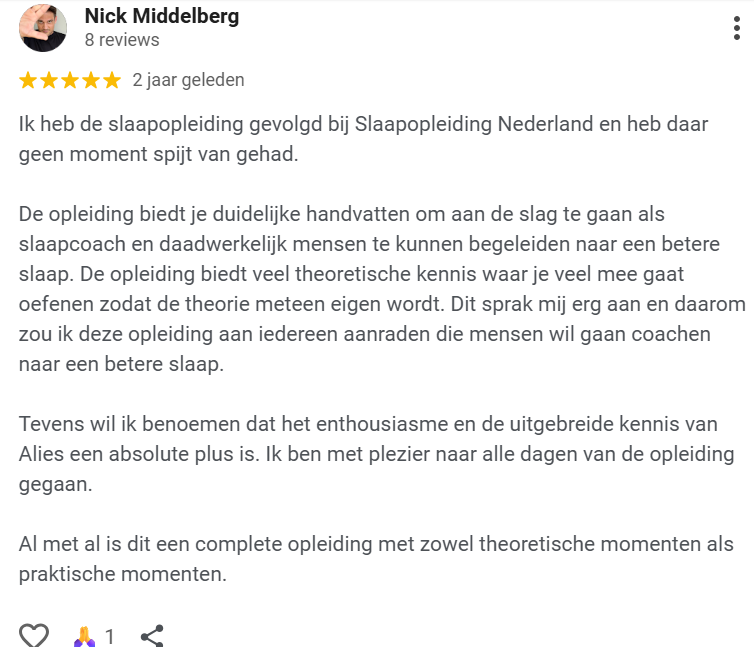
Task: Click the first yellow rating star
Action: [28, 80]
